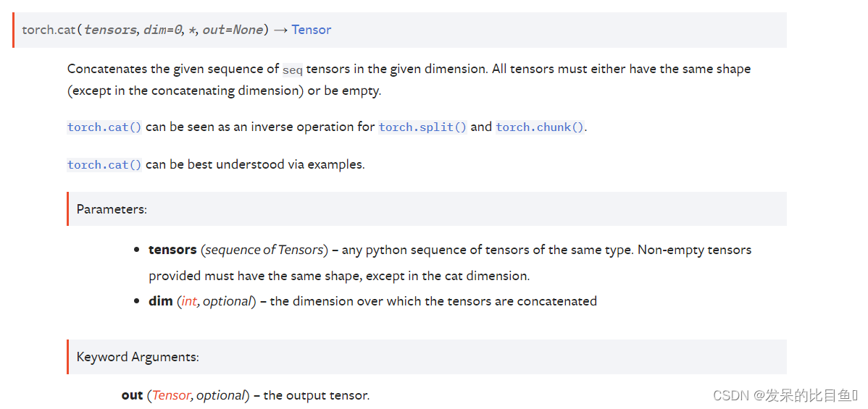Click the red Tensor type under out
Viewport: 868px width, 409px height.
point(172,395)
